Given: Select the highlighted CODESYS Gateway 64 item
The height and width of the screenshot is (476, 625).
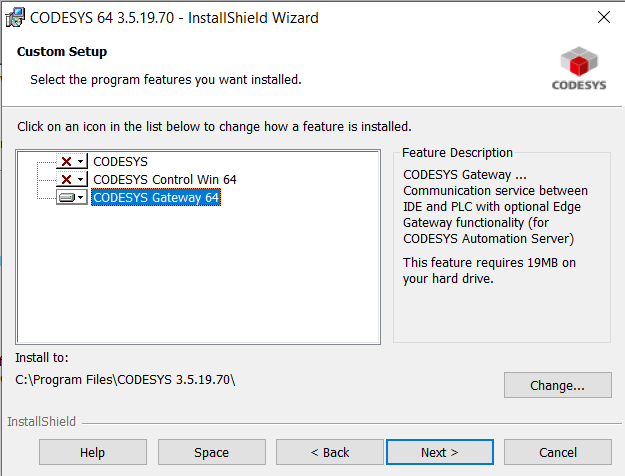Looking at the screenshot, I should [155, 198].
